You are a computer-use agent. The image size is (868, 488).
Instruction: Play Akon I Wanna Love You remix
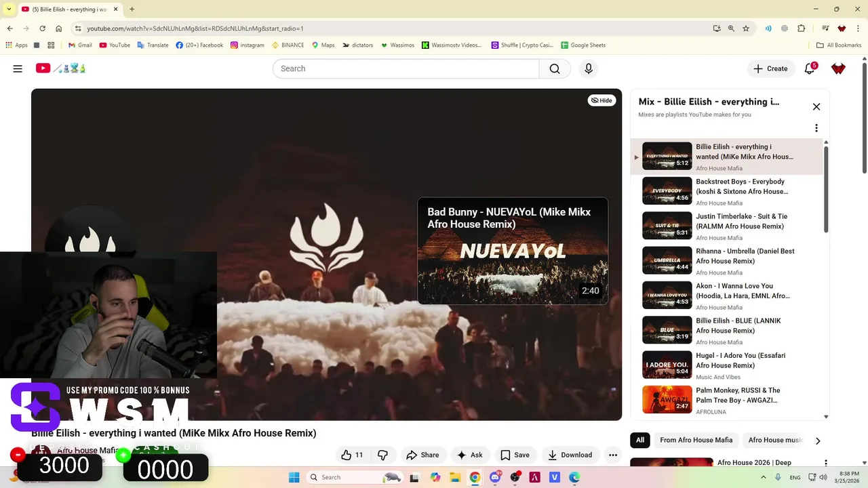click(x=727, y=296)
